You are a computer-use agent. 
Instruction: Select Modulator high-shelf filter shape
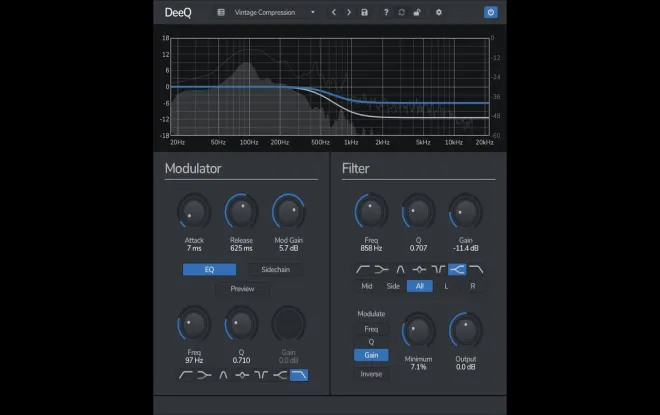tap(280, 375)
